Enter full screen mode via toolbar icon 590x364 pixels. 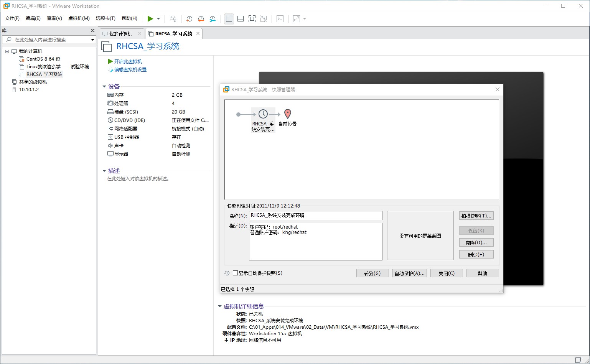252,19
